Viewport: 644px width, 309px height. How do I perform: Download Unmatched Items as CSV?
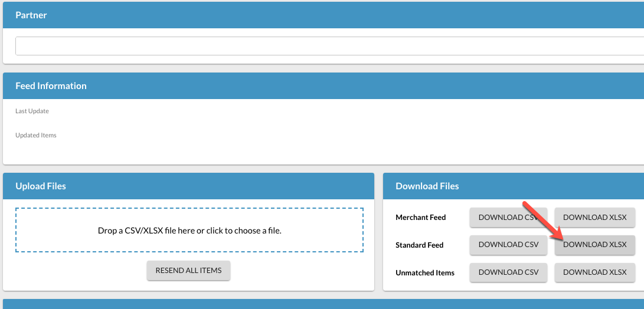coord(508,272)
